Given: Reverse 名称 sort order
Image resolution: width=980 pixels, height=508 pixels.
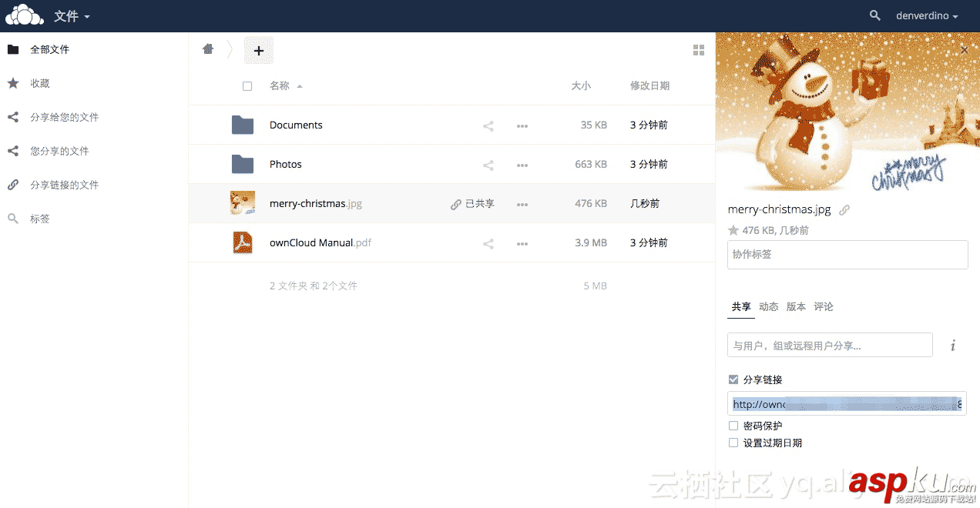Looking at the screenshot, I should point(282,85).
